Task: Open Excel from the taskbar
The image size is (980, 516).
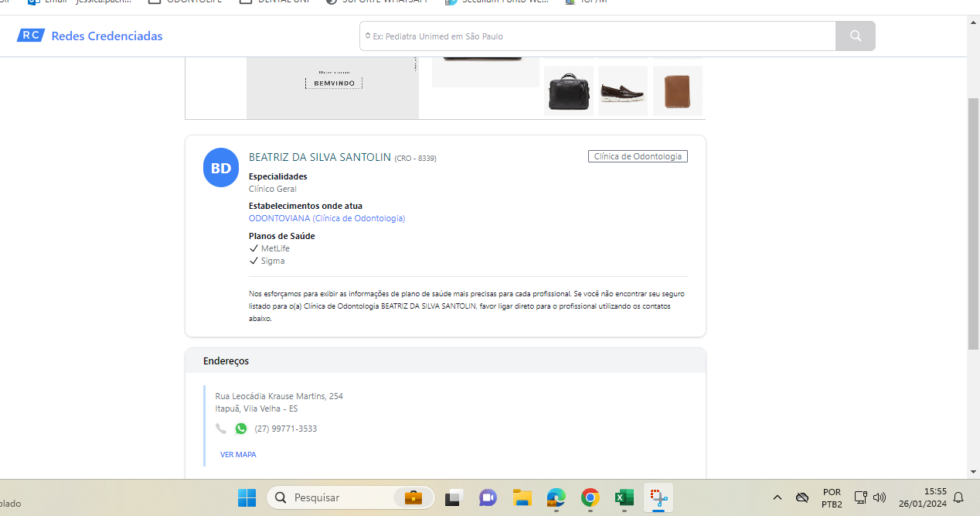Action: [x=624, y=497]
